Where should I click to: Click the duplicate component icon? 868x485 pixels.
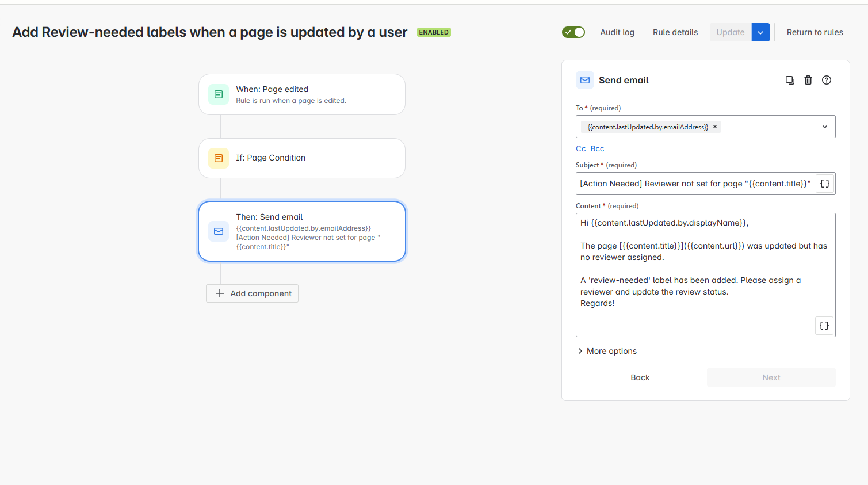790,80
